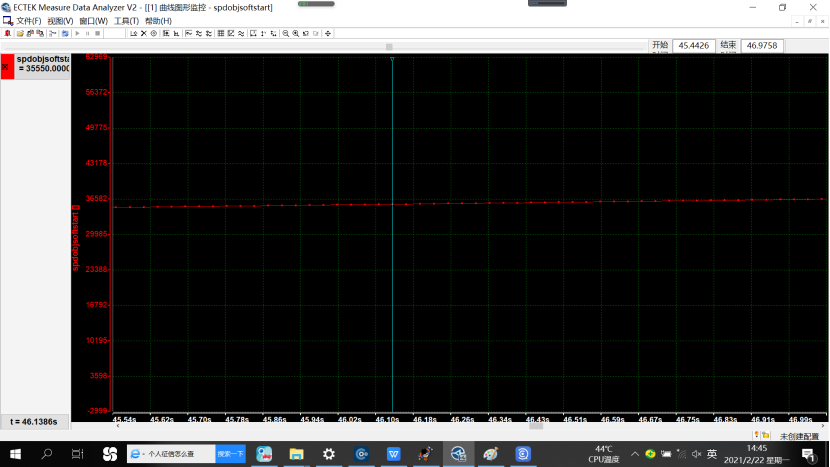This screenshot has height=467, width=830.
Task: Click the 46.99s x-axis label
Action: (800, 419)
